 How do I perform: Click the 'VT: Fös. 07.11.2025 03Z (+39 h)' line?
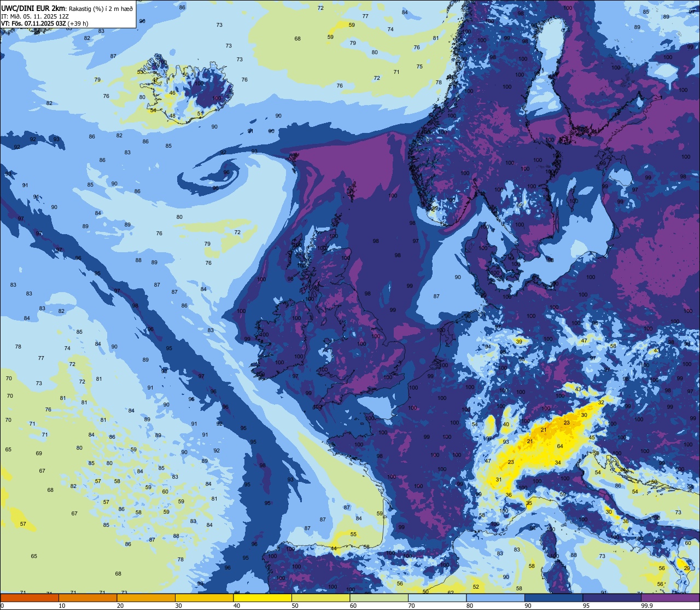[45, 24]
